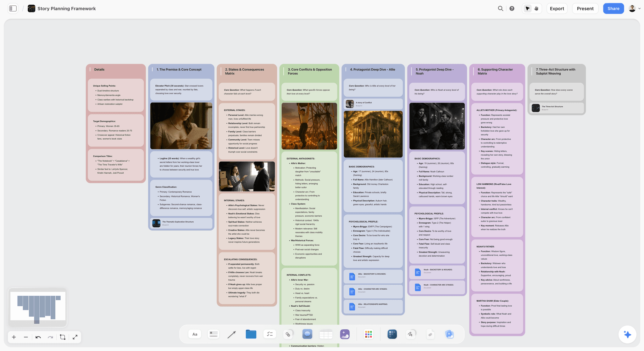Select the woman reading letter image
Viewport: 644px width, 351px height.
point(181,126)
